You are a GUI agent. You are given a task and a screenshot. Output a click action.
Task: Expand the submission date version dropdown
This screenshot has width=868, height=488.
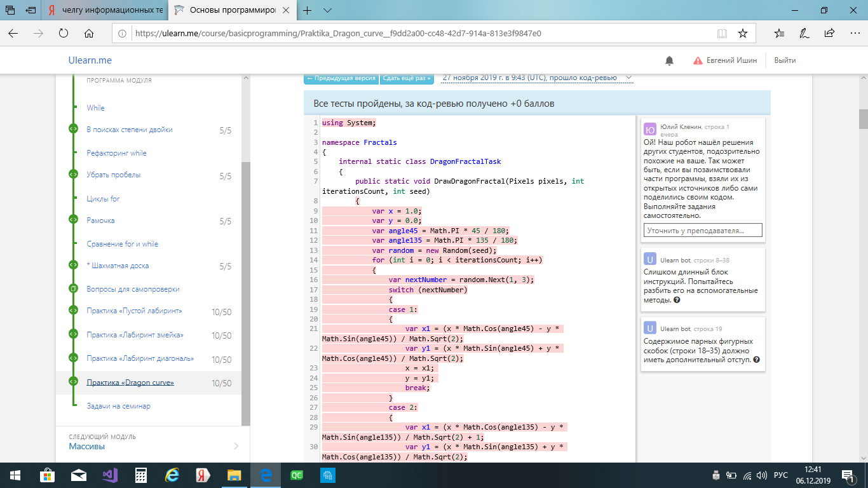[628, 78]
